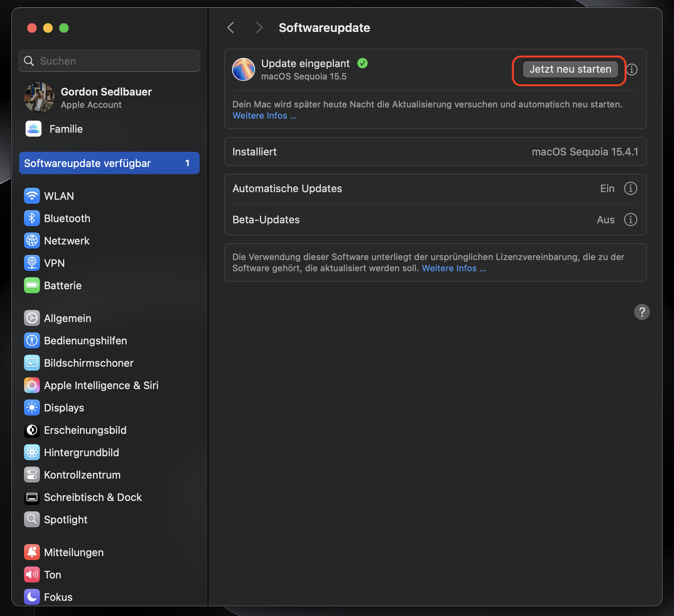Click the info icon for Beta-Updates
Viewport: 674px width, 616px height.
(x=630, y=219)
